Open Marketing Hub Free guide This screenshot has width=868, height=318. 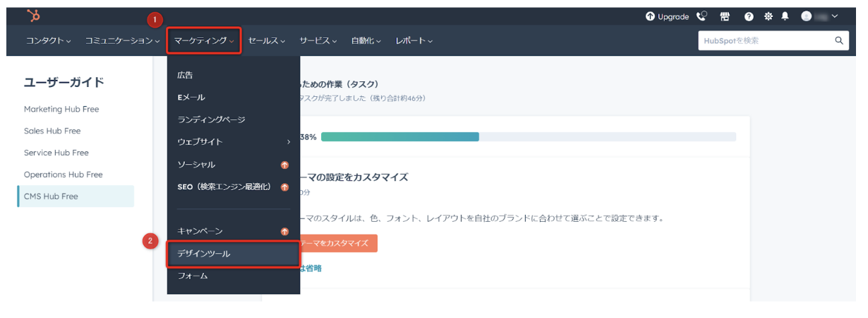pos(61,110)
